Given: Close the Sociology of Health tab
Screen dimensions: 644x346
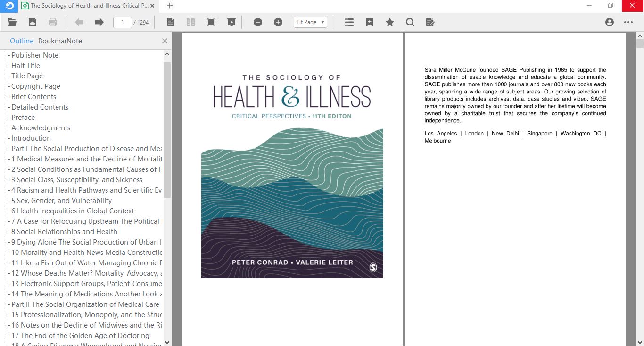Looking at the screenshot, I should 153,6.
